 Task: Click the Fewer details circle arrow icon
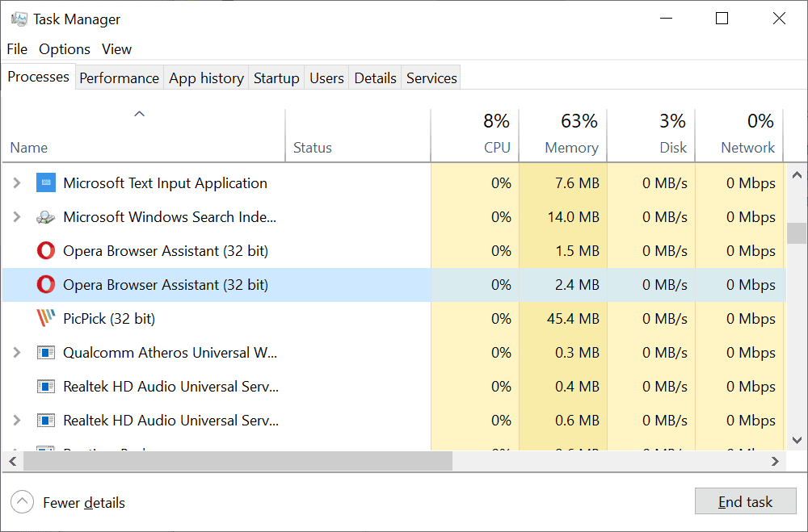click(x=23, y=502)
